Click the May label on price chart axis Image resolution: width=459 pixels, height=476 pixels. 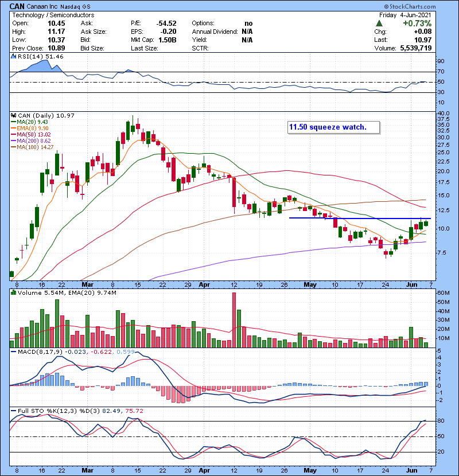tap(310, 284)
